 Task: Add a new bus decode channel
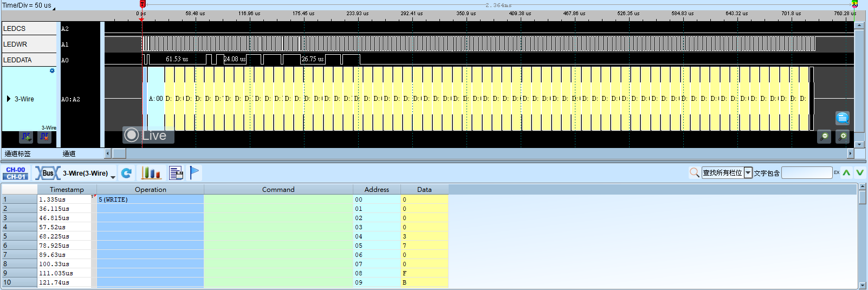point(26,137)
